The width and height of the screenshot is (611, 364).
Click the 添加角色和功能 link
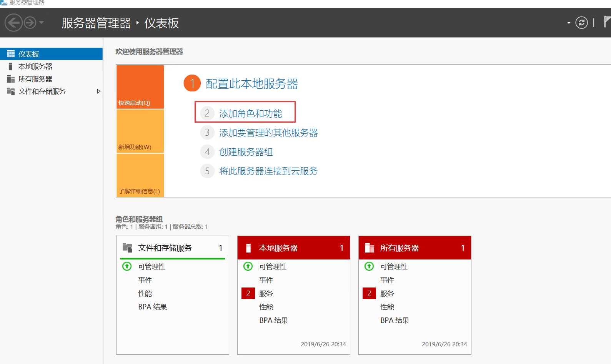[x=251, y=113]
